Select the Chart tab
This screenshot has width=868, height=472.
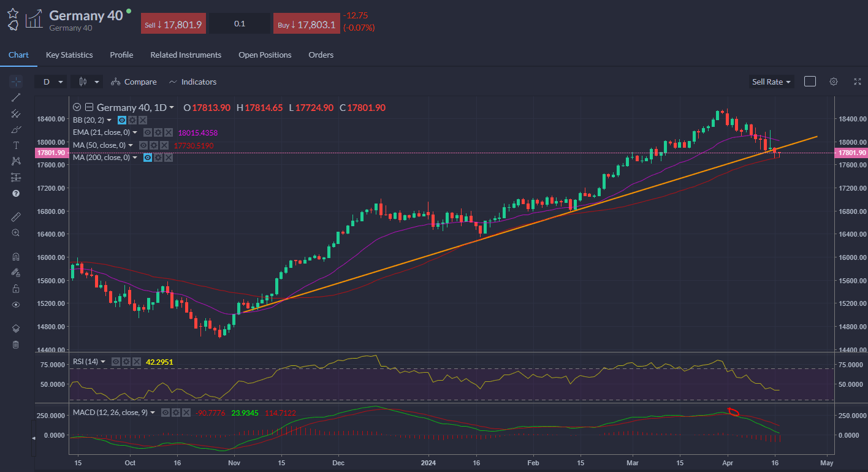click(x=18, y=55)
